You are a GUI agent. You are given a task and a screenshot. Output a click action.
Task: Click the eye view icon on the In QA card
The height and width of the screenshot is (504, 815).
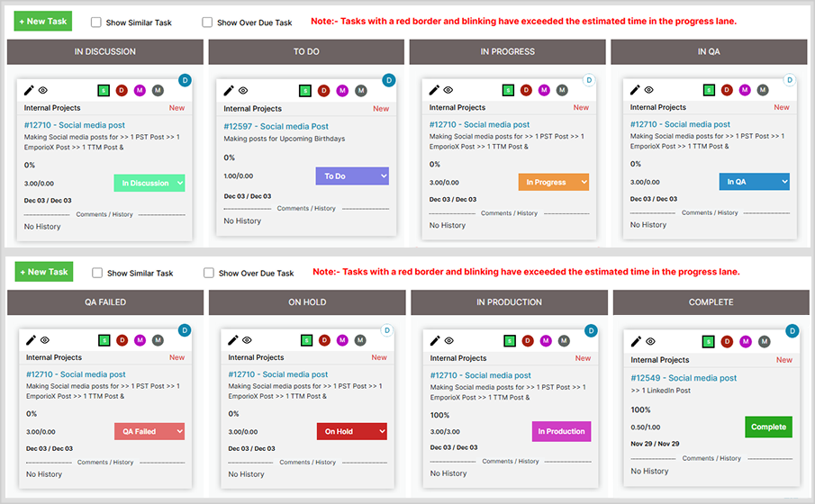pos(649,90)
